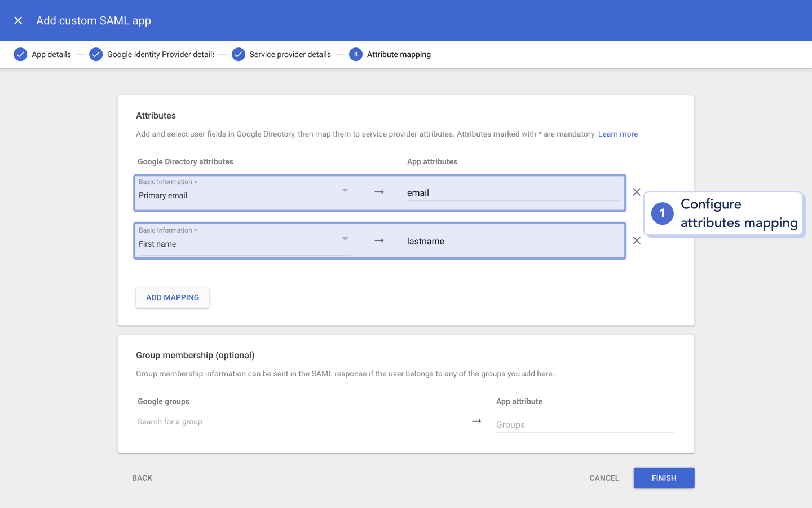Open the First name attribute dropdown
The width and height of the screenshot is (812, 508).
pyautogui.click(x=345, y=239)
